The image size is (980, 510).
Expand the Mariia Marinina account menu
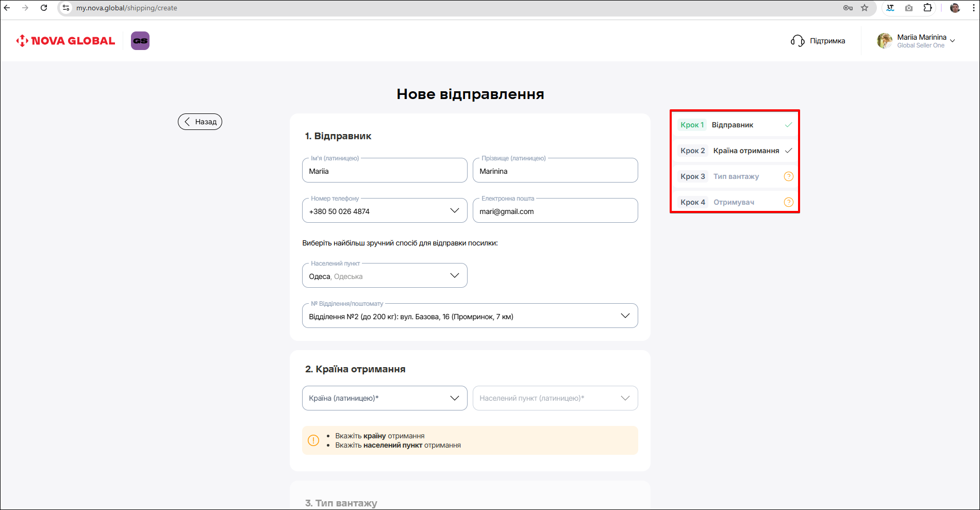(x=952, y=41)
